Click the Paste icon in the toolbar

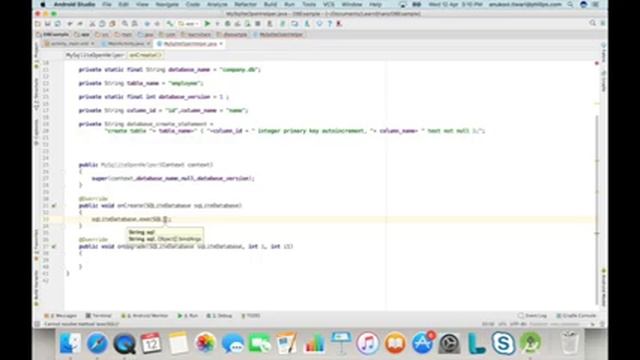tap(112, 24)
